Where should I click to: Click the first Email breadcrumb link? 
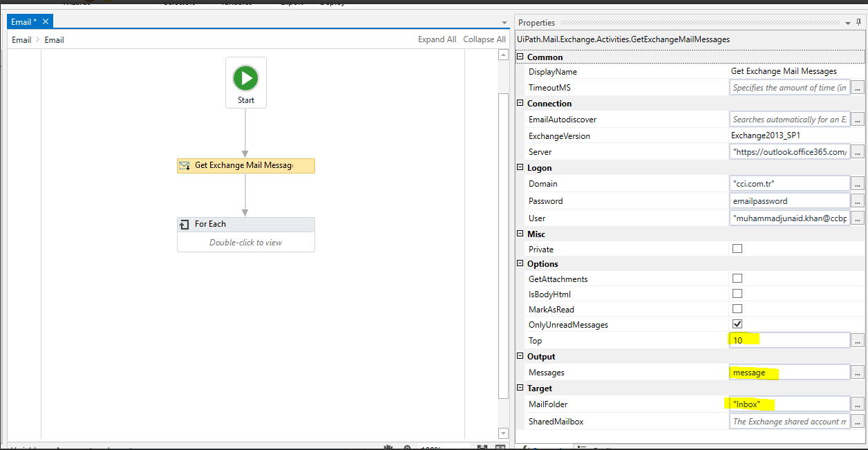point(21,40)
